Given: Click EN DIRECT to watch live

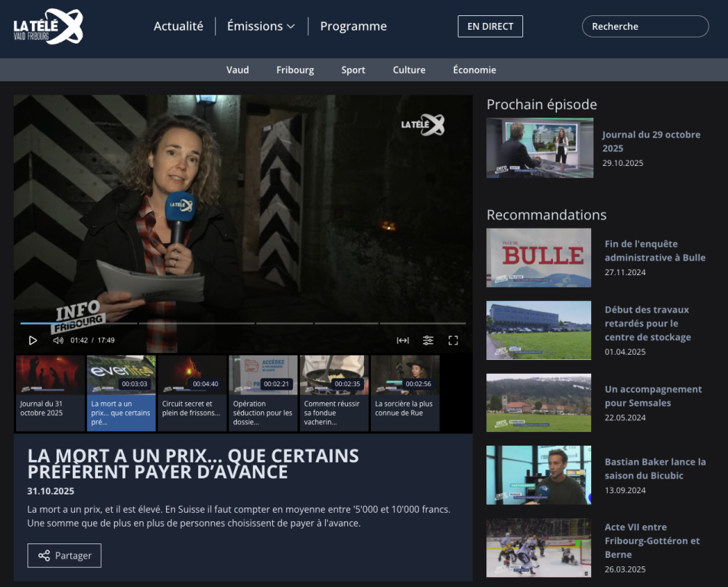Looking at the screenshot, I should pos(489,26).
